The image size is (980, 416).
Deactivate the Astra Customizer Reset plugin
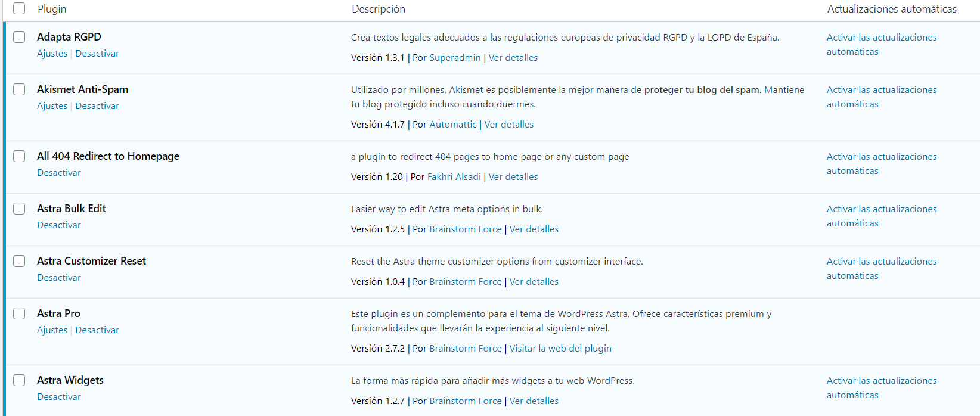coord(59,278)
